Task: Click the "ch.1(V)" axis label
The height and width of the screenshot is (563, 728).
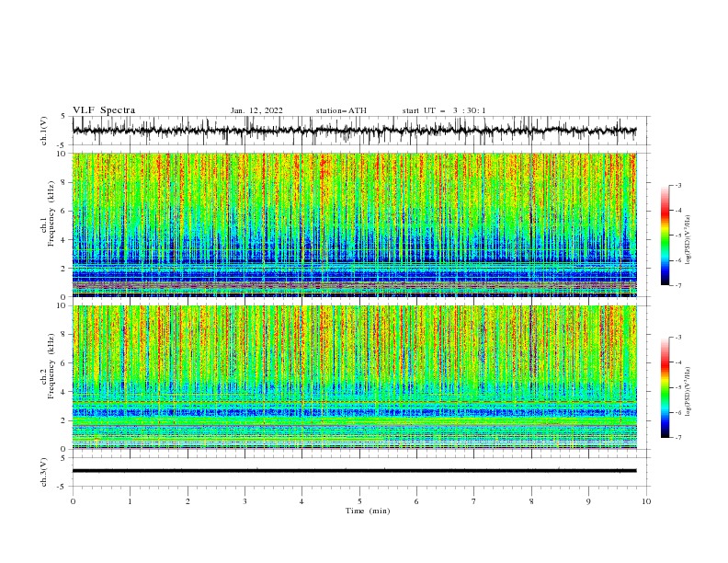Action: (x=44, y=131)
